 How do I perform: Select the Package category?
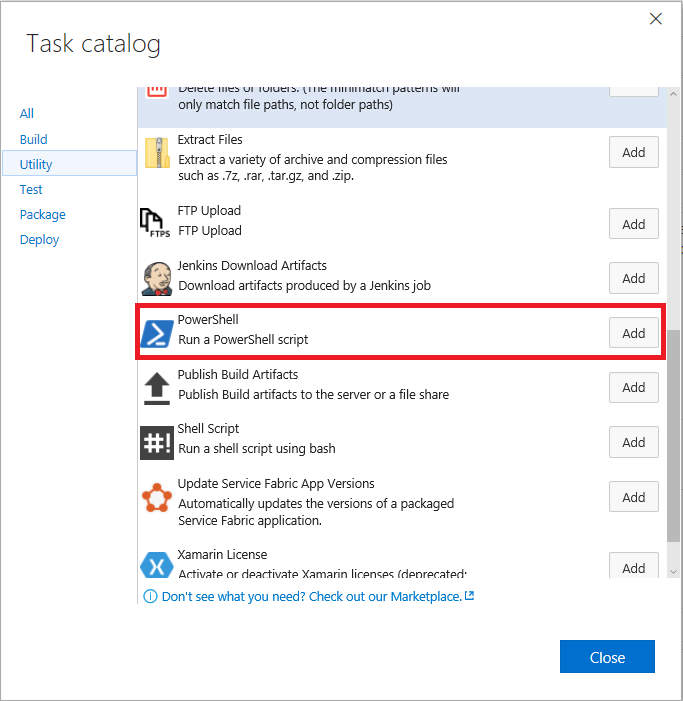coord(43,214)
